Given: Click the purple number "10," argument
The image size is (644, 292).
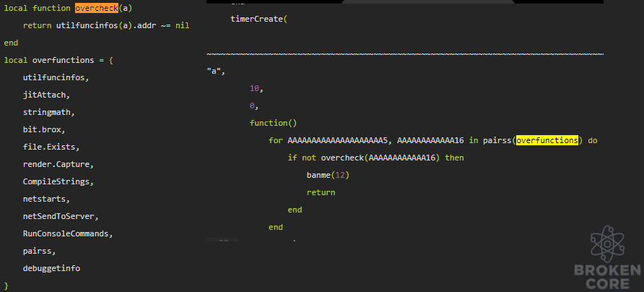Looking at the screenshot, I should [x=257, y=88].
